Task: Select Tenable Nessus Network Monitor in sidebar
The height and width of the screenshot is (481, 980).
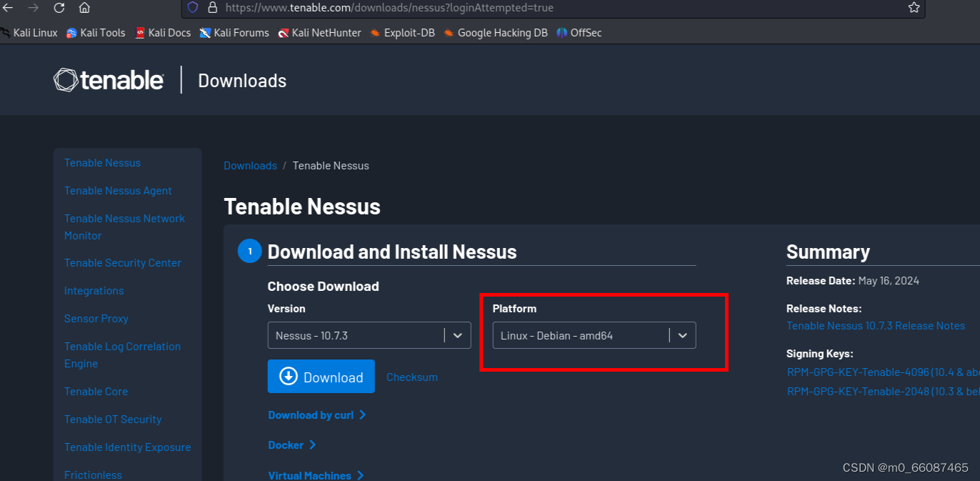Action: click(124, 227)
